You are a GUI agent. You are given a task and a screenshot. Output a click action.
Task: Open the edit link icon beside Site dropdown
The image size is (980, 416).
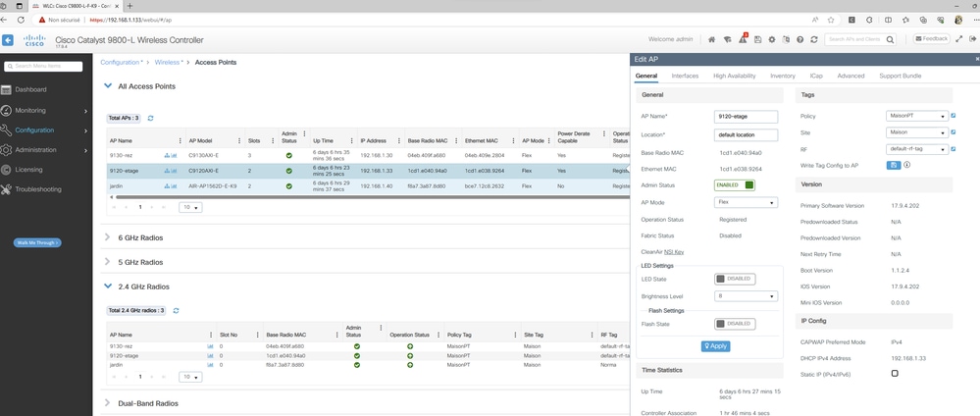point(954,132)
